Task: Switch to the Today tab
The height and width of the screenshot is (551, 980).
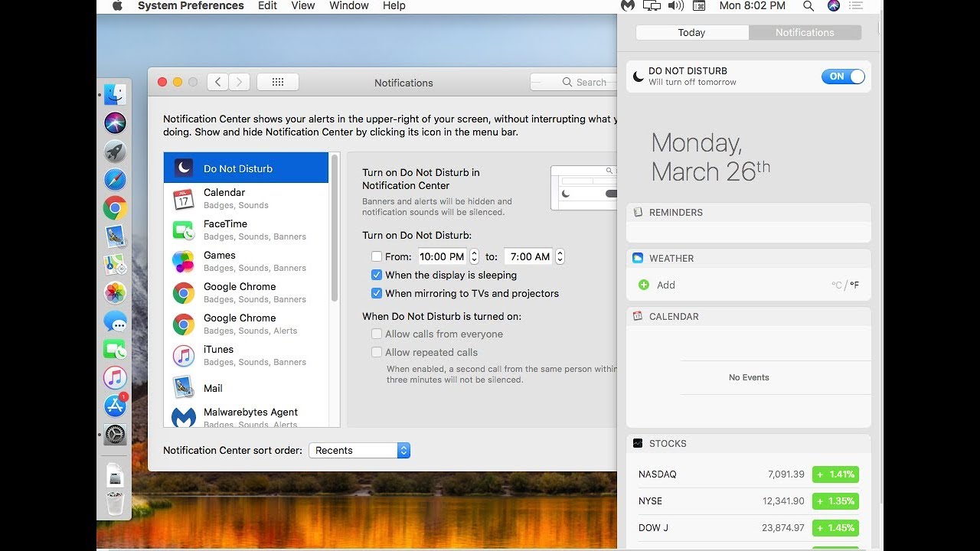Action: (692, 32)
